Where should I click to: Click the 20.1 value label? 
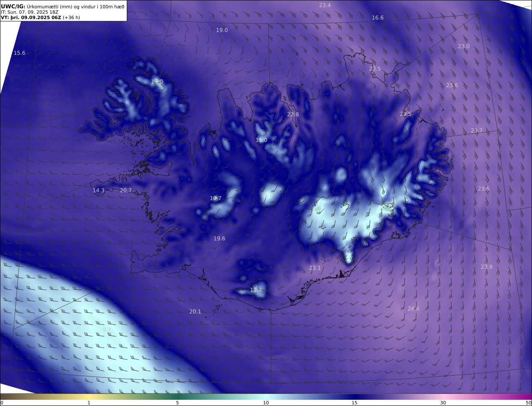point(195,311)
